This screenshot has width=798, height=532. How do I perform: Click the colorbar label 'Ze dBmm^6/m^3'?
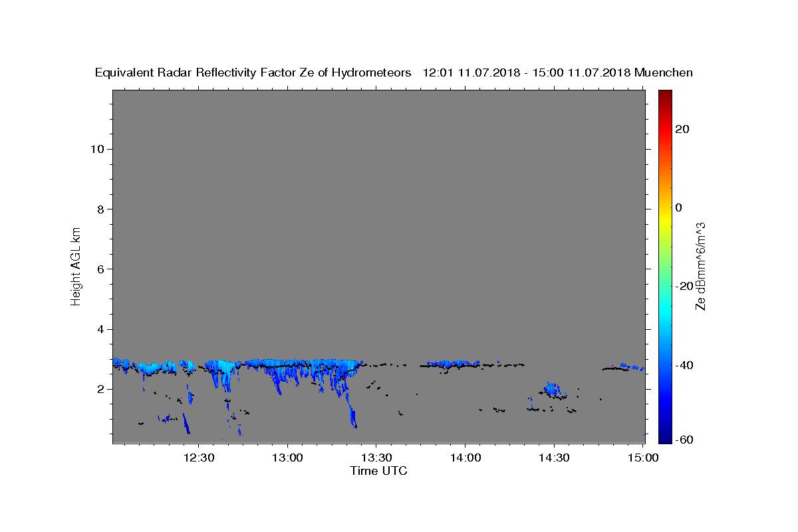pos(700,266)
